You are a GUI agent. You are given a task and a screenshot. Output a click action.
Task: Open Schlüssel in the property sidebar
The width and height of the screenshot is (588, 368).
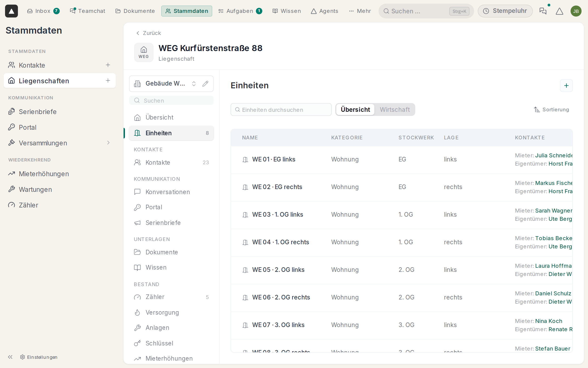coord(171,343)
